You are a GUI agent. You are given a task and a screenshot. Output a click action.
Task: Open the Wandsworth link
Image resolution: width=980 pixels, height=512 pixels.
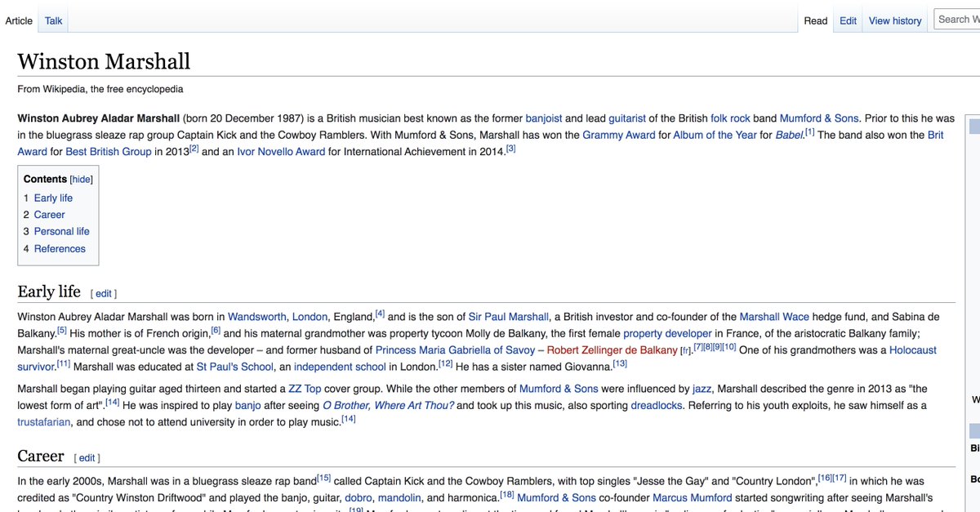(x=257, y=317)
